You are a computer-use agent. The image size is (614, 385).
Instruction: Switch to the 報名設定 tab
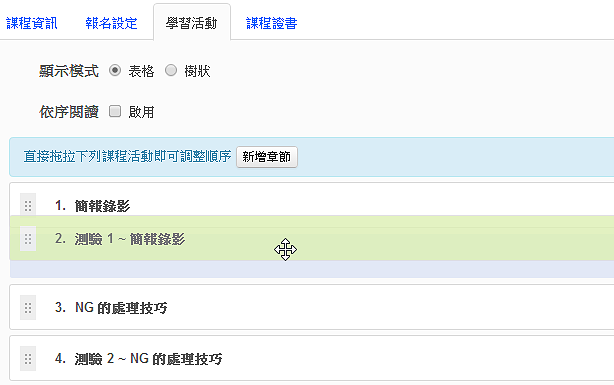click(x=111, y=23)
